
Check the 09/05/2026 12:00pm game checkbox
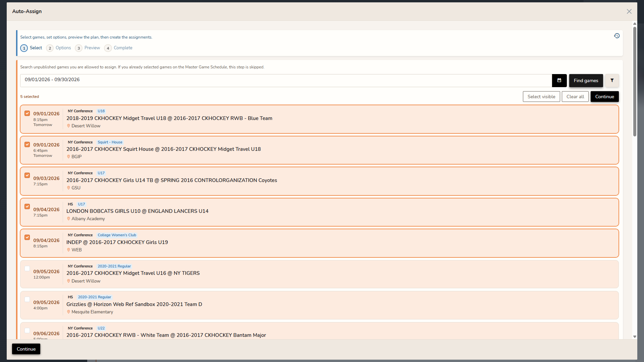pos(27,268)
